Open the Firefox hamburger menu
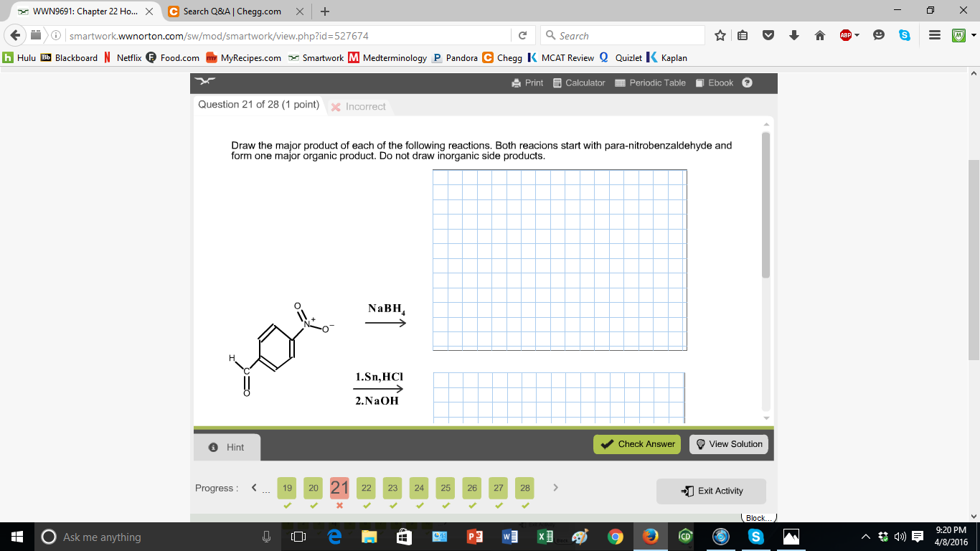The height and width of the screenshot is (551, 980). 934,35
